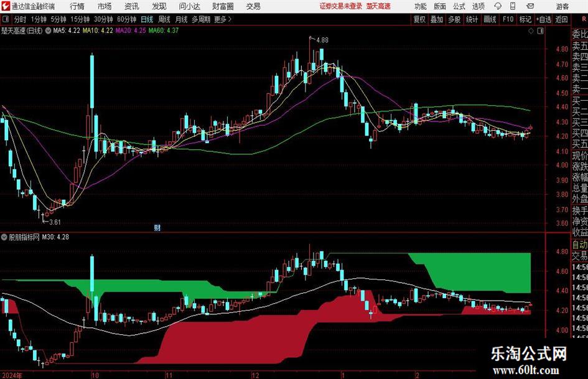Expand 更多 period options
Viewport: 588px width, 379px height.
point(223,19)
